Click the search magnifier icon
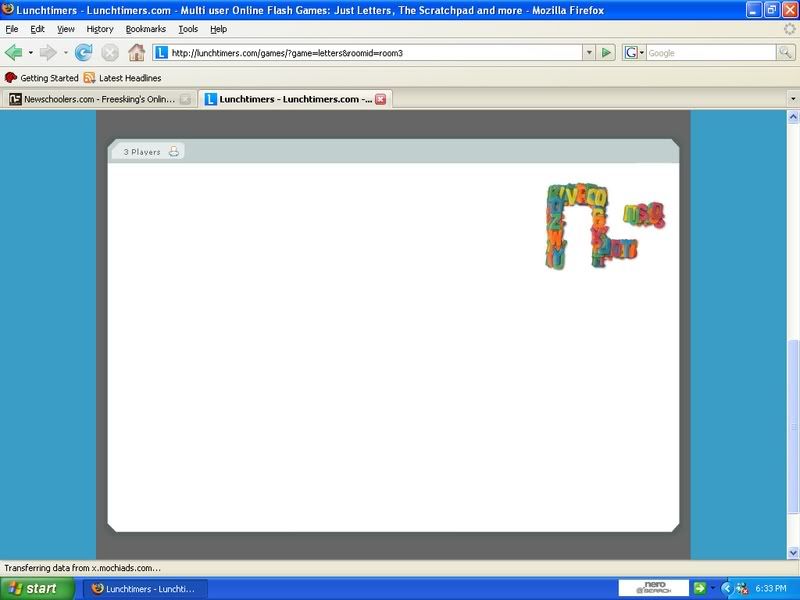The height and width of the screenshot is (600, 800). pos(786,53)
